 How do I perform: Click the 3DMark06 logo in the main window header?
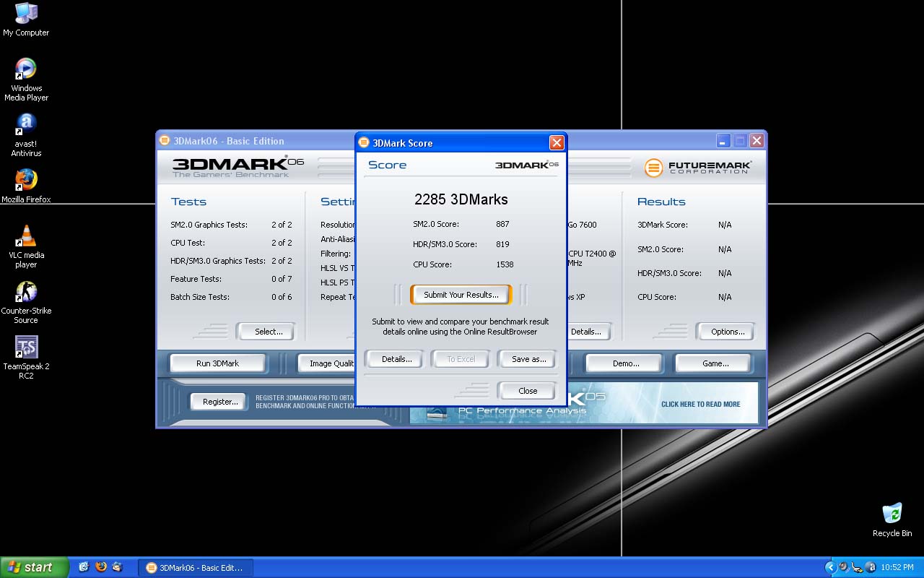coord(238,166)
